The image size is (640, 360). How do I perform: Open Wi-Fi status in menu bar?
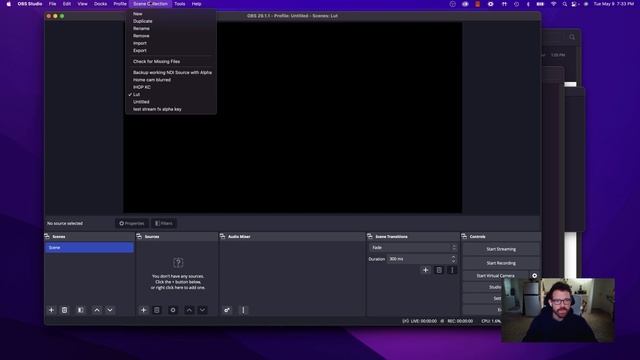click(x=553, y=4)
